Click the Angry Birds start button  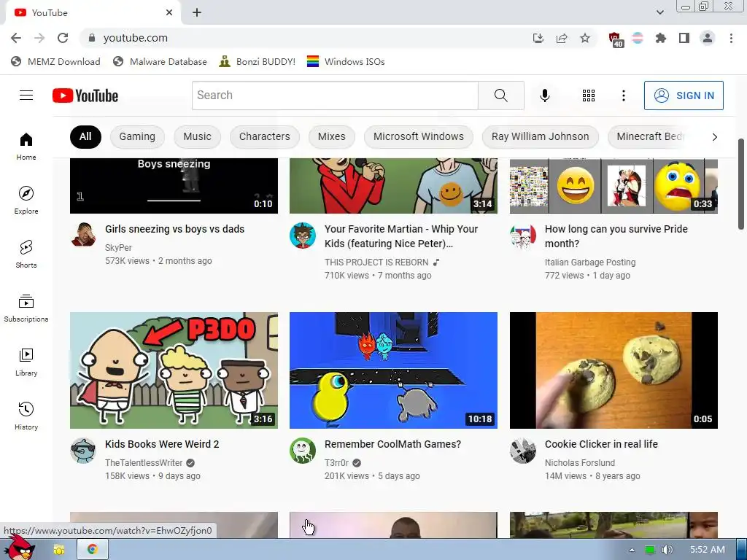coord(19,548)
